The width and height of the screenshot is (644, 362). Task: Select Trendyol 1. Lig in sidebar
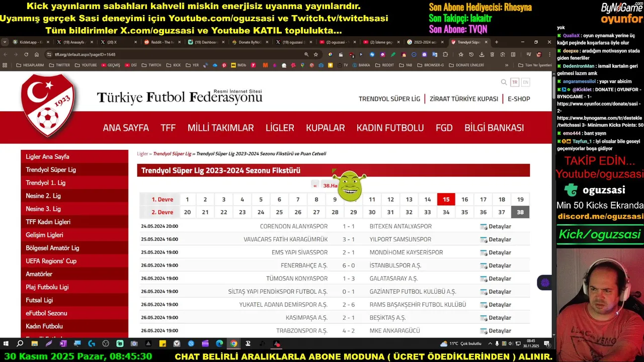pyautogui.click(x=74, y=183)
